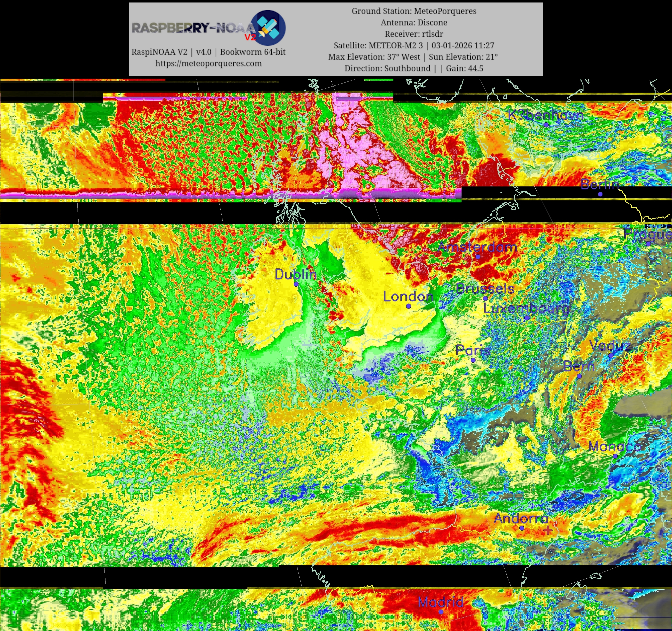The image size is (672, 631).
Task: Click the Satellite METEOR-M2 3 text line
Action: [414, 45]
